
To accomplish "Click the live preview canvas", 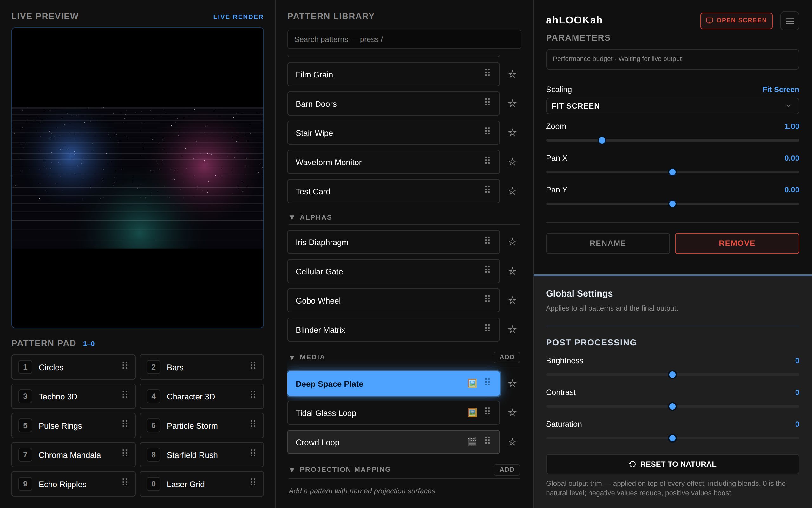I will (x=138, y=178).
